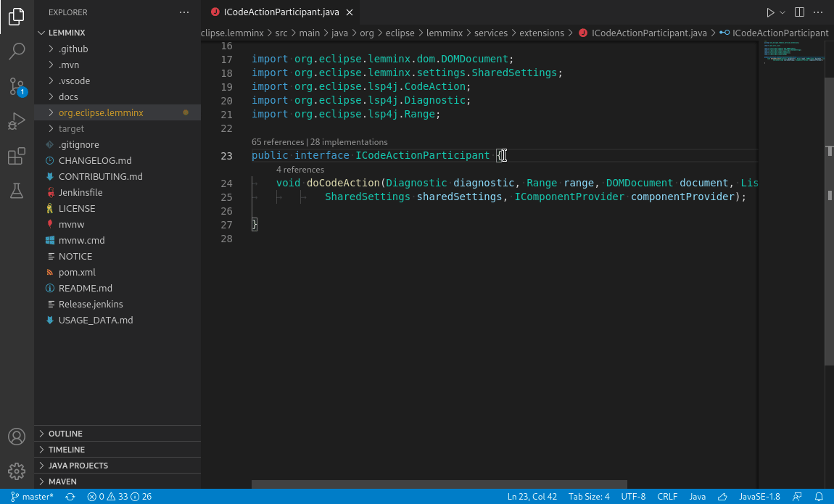Click JavaSE-1.8 runtime indicator
The width and height of the screenshot is (834, 504).
tap(759, 497)
